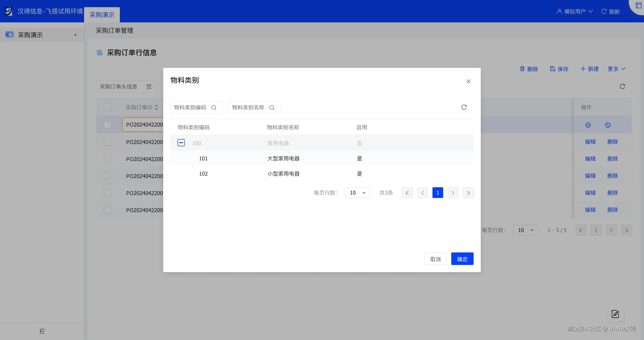Click refresh icon above the order table
The height and width of the screenshot is (340, 644).
click(x=623, y=86)
